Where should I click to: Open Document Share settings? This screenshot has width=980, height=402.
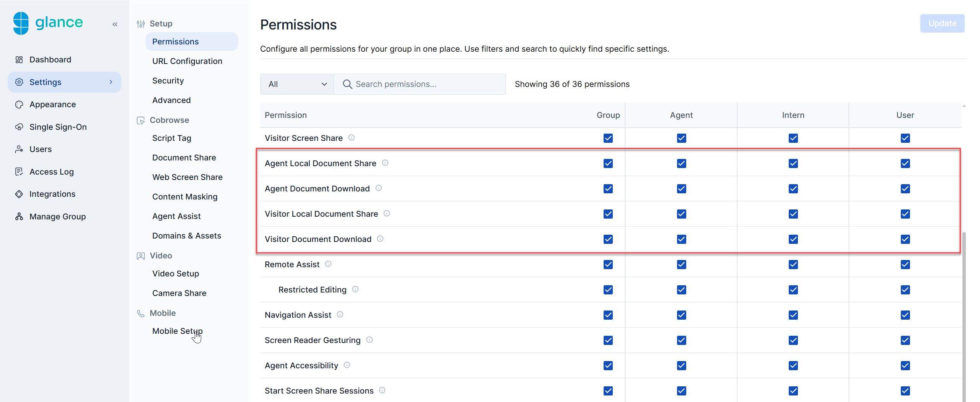(184, 158)
